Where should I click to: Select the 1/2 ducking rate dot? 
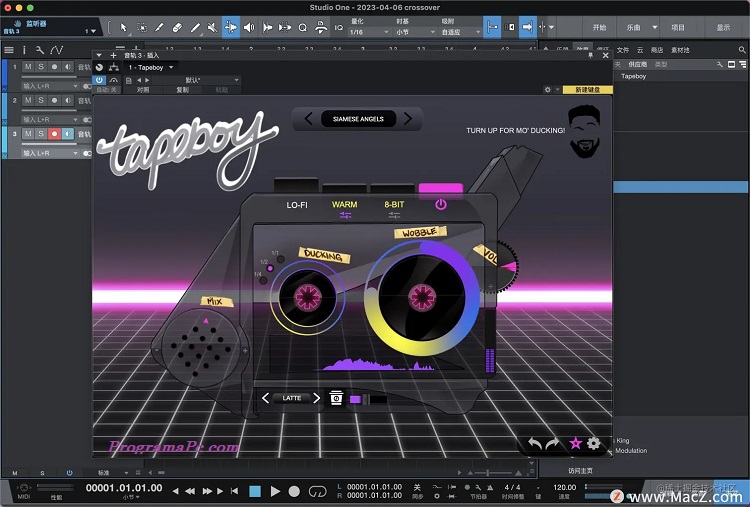pyautogui.click(x=270, y=268)
